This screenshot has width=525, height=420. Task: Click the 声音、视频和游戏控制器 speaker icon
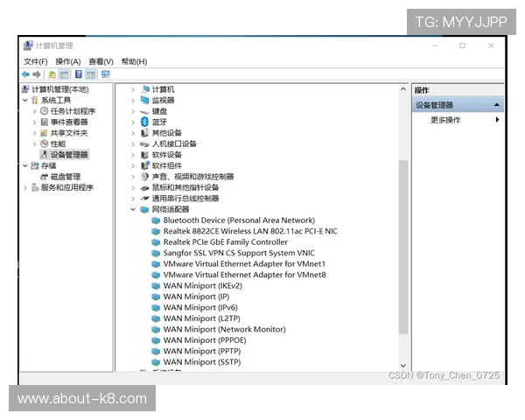pos(144,176)
